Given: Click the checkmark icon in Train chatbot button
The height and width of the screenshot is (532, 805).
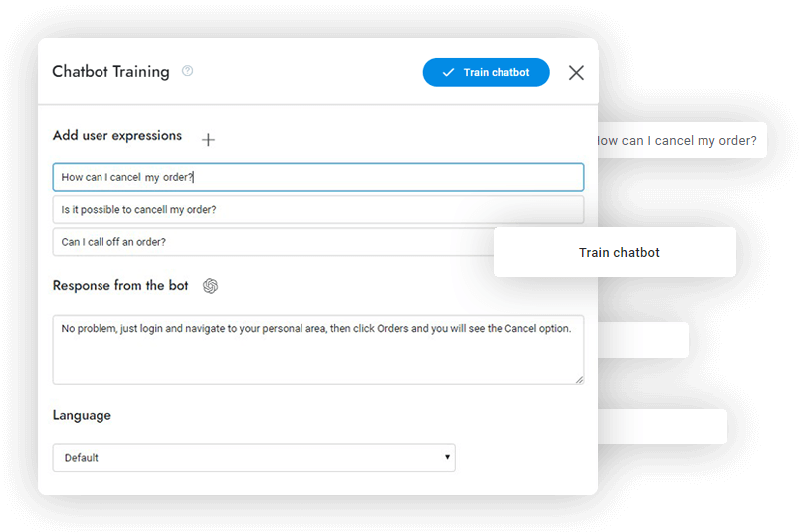Looking at the screenshot, I should coord(448,72).
